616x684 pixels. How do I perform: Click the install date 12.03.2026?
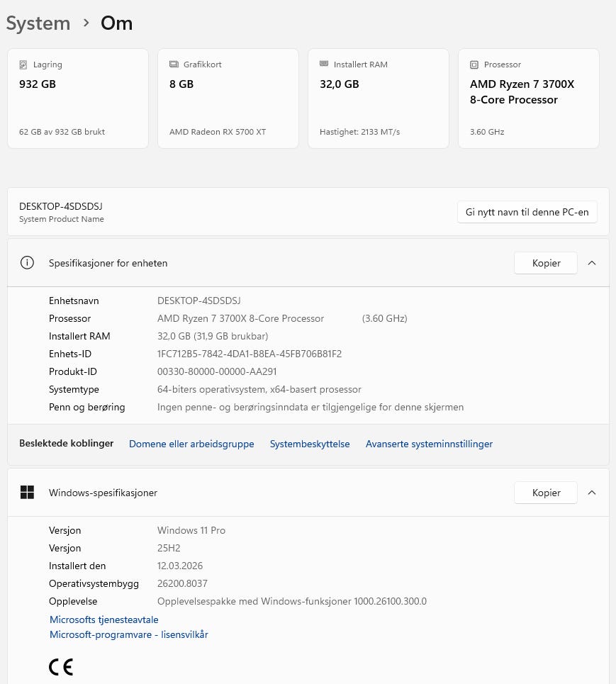[180, 566]
